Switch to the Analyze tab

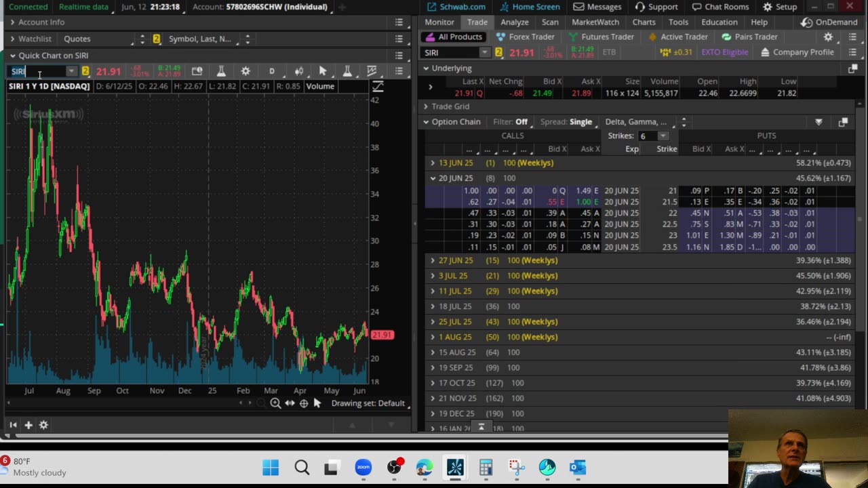(x=515, y=22)
